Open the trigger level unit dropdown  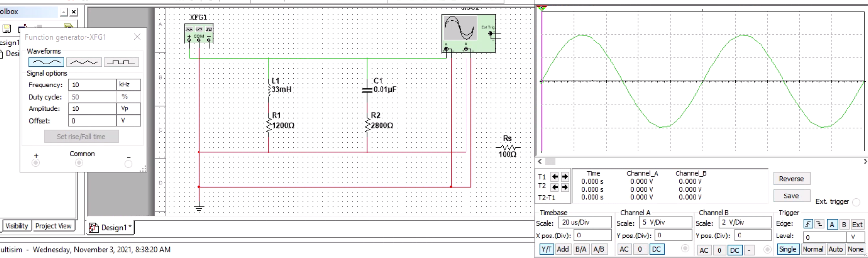coord(857,237)
